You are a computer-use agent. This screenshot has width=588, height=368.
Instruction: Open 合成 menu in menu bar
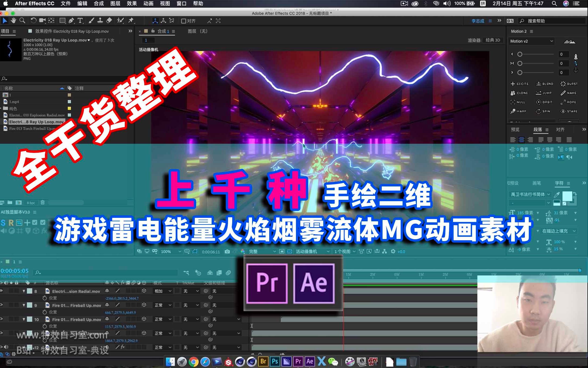pyautogui.click(x=99, y=3)
